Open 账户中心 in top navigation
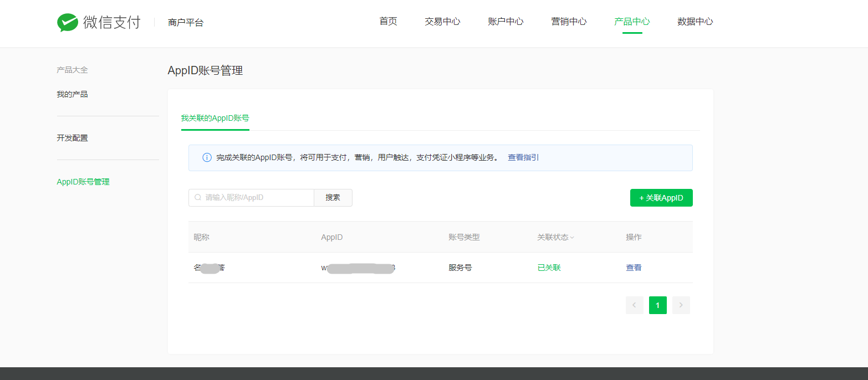Screen dimensions: 868x380 tap(506, 22)
